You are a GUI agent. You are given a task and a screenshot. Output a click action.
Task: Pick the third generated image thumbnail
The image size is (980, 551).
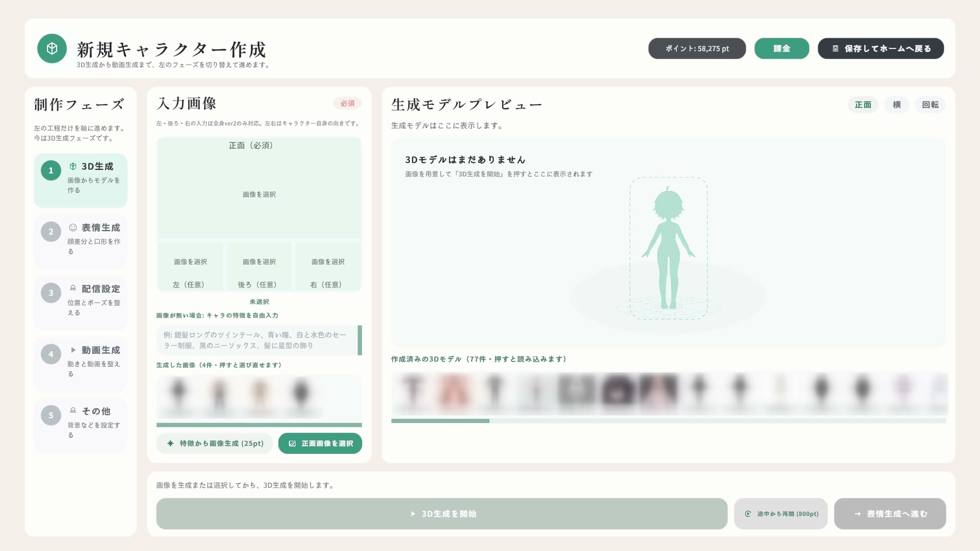(260, 396)
